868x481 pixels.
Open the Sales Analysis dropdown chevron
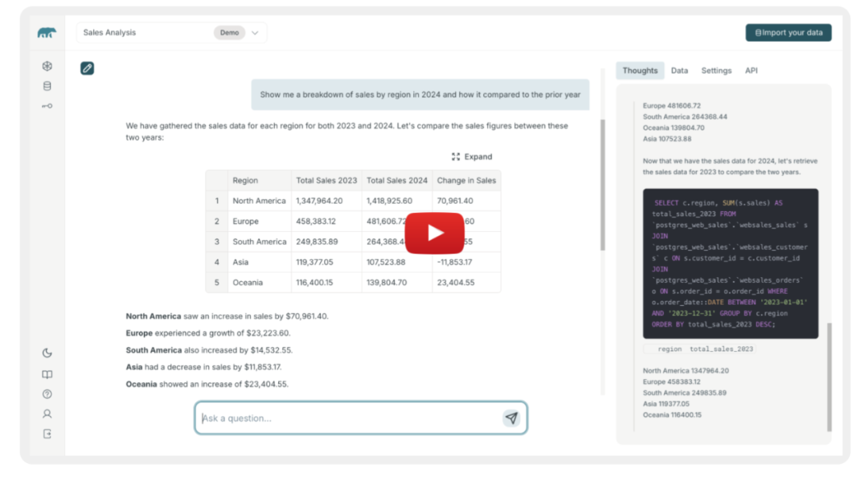coord(256,33)
